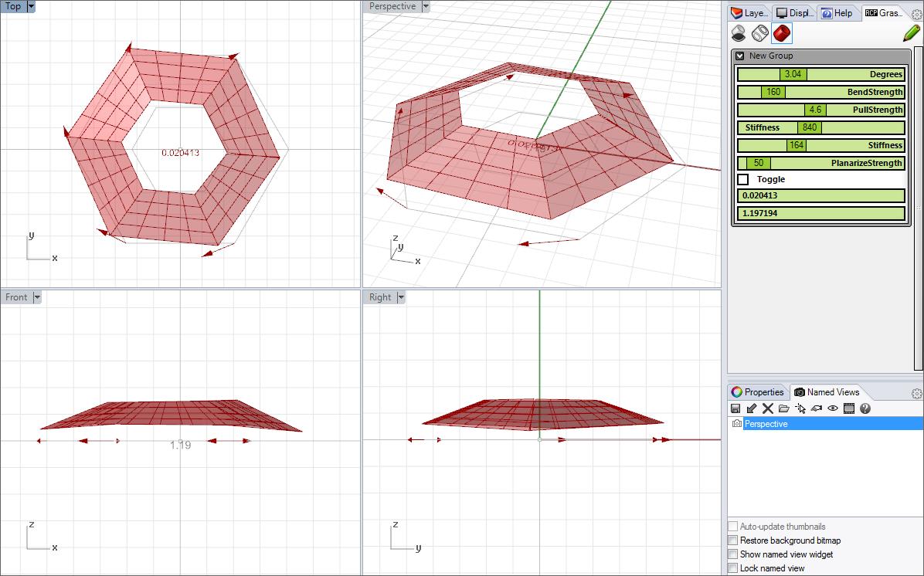Open Named Views help question mark icon
This screenshot has width=924, height=576.
[865, 408]
